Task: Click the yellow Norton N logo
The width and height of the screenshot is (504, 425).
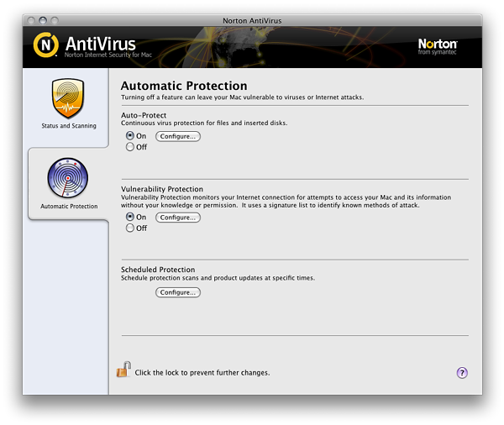Action: (46, 45)
